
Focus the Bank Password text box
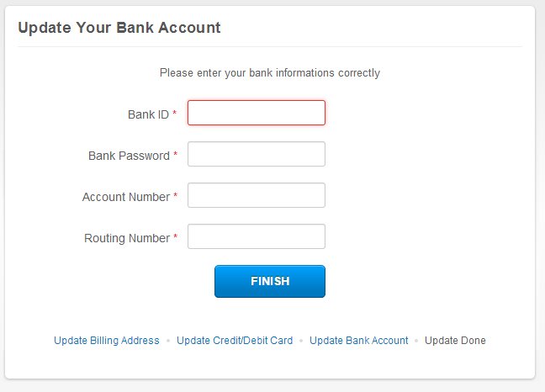pos(256,154)
